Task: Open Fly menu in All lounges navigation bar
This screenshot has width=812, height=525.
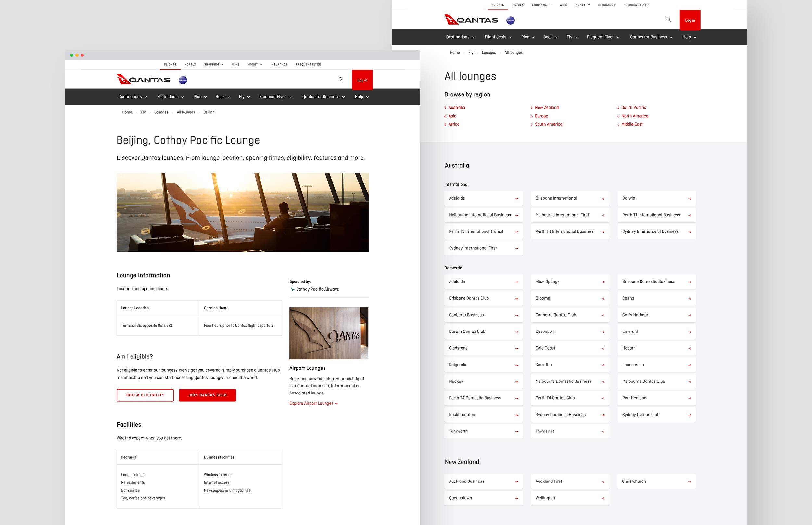Action: click(x=572, y=37)
